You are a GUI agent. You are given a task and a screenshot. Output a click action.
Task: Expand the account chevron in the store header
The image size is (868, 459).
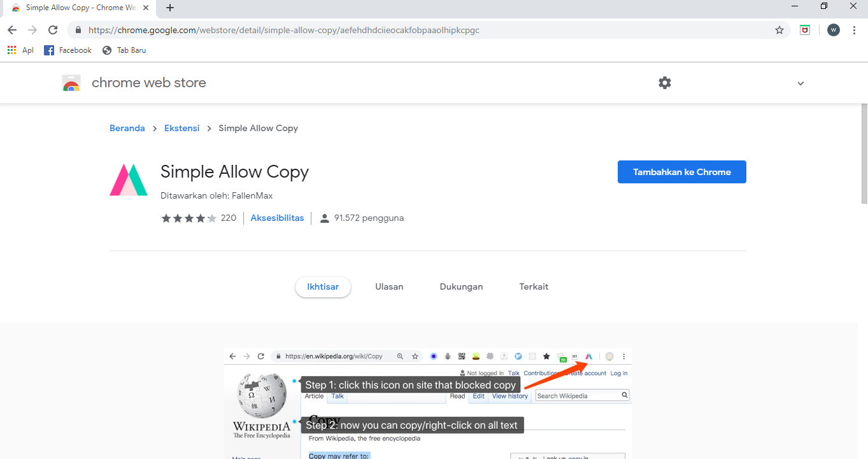click(800, 83)
